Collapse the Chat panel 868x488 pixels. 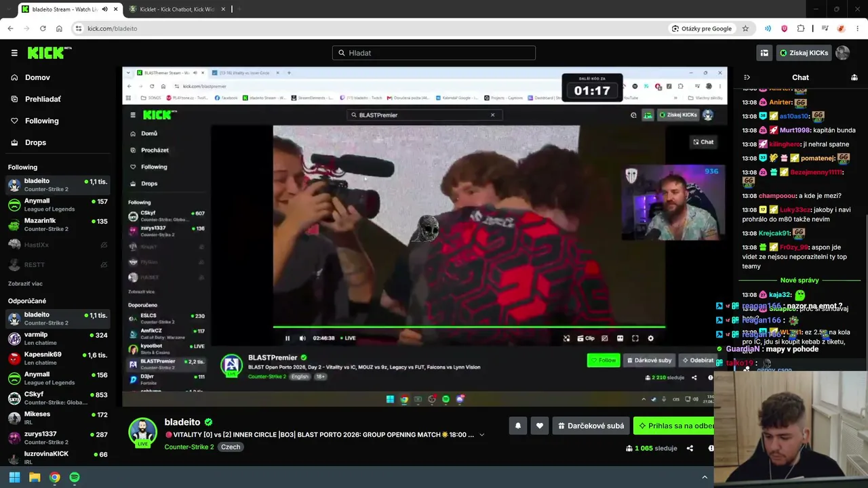coord(747,77)
